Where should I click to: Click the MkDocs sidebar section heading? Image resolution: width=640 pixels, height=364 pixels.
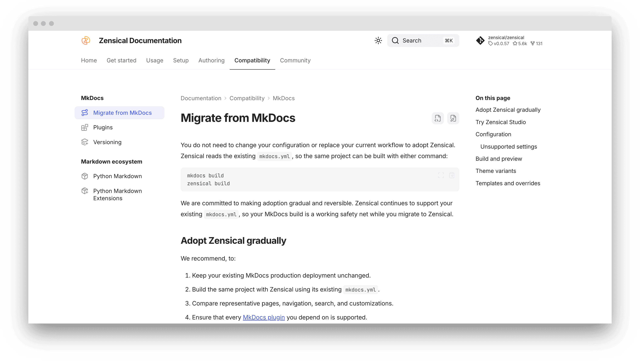[92, 98]
